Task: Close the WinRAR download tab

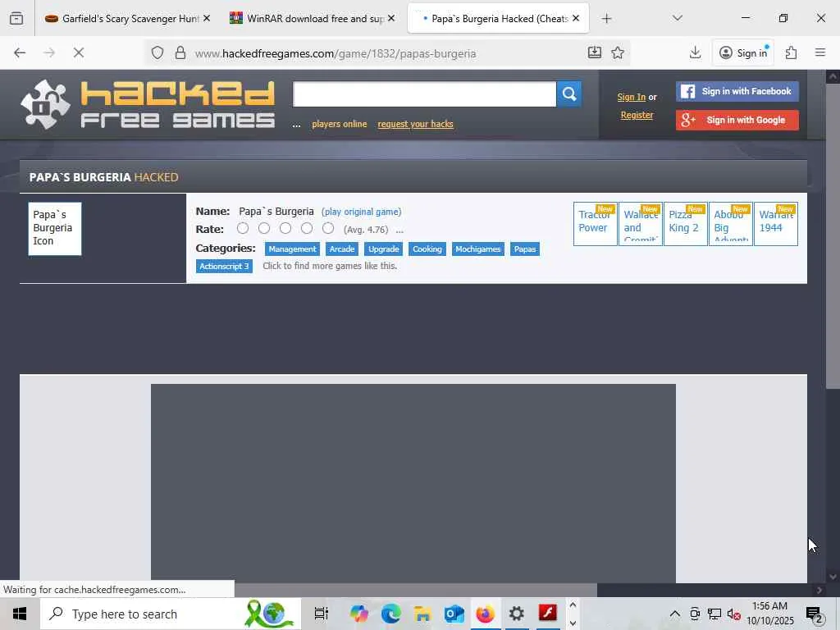Action: click(x=391, y=18)
